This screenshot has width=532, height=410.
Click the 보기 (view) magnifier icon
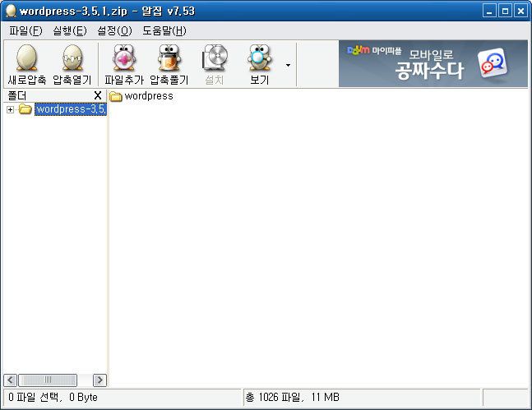click(259, 58)
